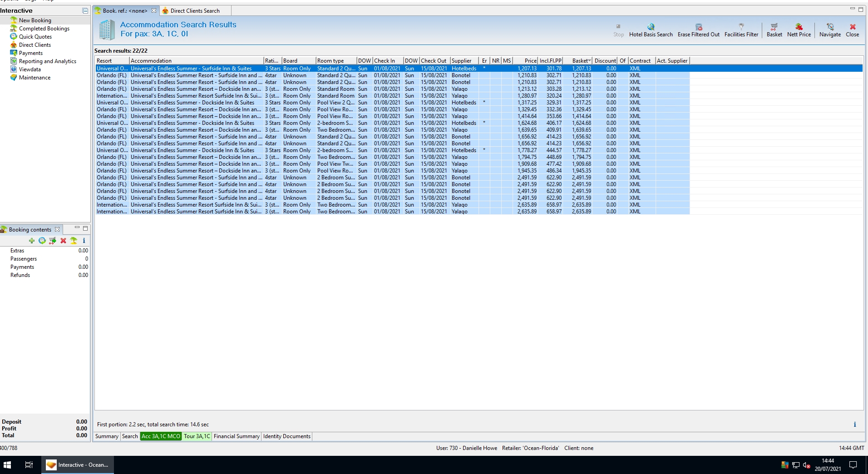This screenshot has height=474, width=868.
Task: Select Viewdata in the sidebar
Action: coord(30,69)
